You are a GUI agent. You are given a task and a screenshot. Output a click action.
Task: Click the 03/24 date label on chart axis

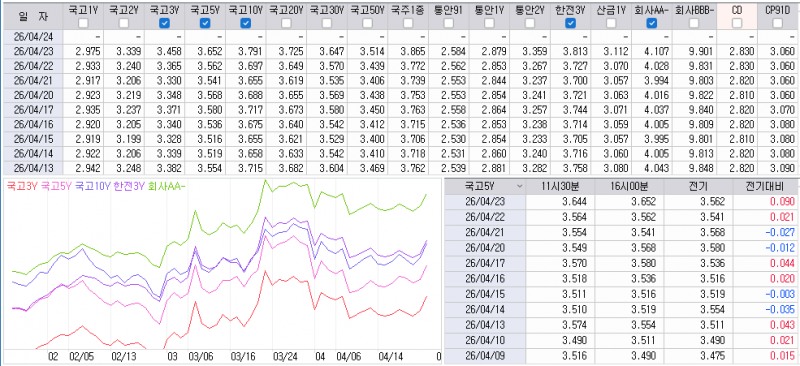click(285, 357)
